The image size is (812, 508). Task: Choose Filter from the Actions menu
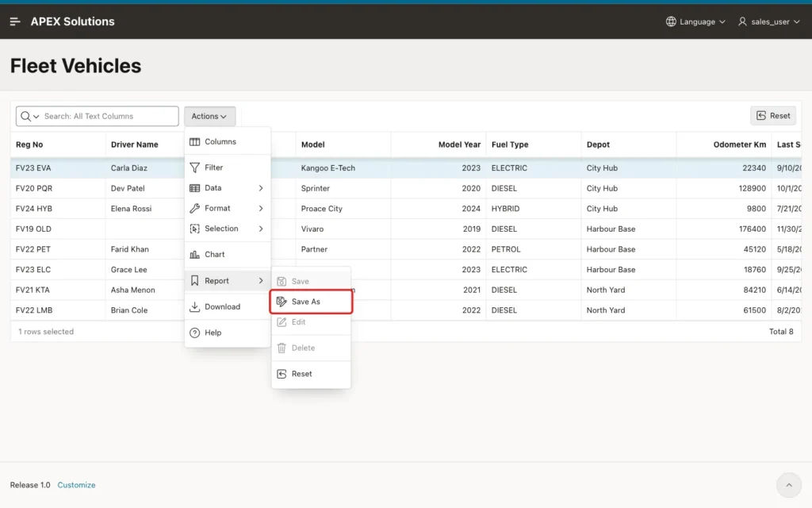tap(228, 167)
